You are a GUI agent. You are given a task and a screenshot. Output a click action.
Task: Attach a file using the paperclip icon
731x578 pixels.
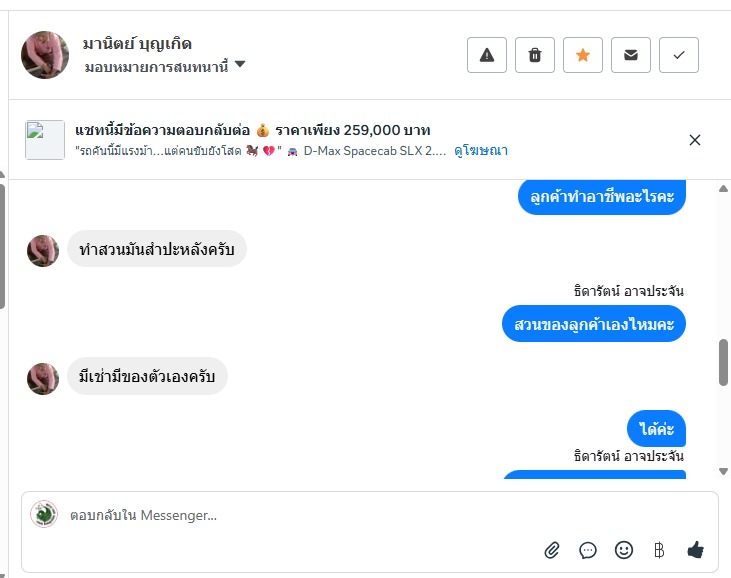coord(552,549)
